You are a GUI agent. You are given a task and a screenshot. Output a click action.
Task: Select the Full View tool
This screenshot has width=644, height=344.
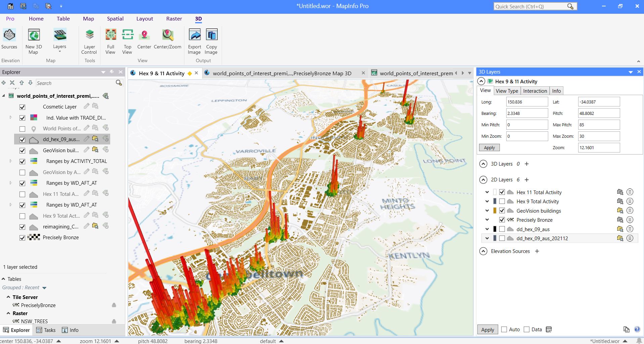(110, 40)
